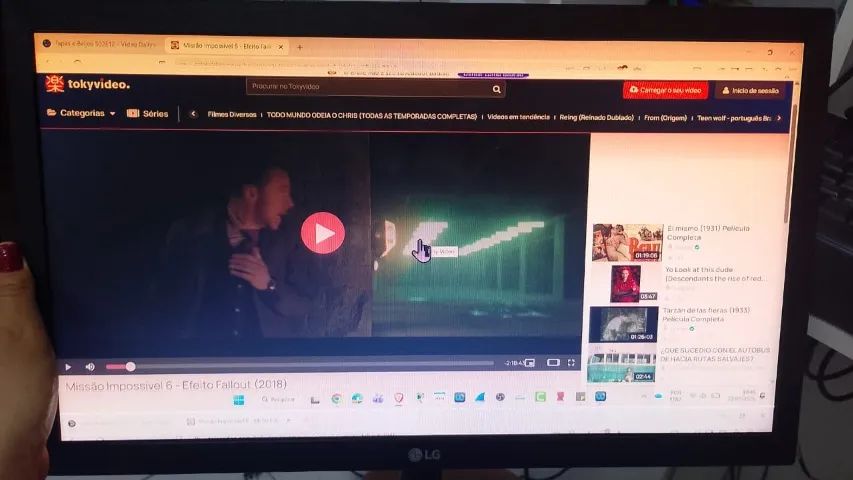Click the title 'Missão Impossível 6 - Efeito Fallout (2018)'
This screenshot has height=480, width=853.
coord(176,385)
